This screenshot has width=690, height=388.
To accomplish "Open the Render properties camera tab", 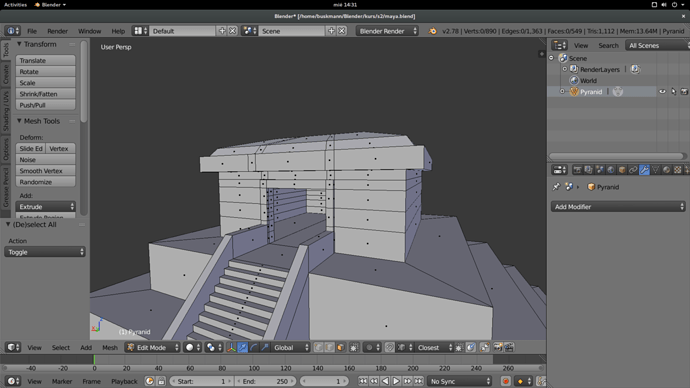I will [x=577, y=170].
